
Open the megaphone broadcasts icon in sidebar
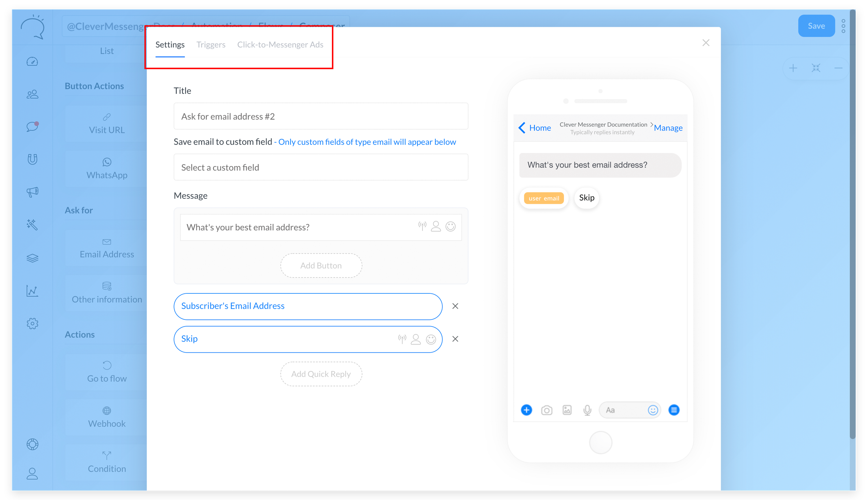coord(32,192)
